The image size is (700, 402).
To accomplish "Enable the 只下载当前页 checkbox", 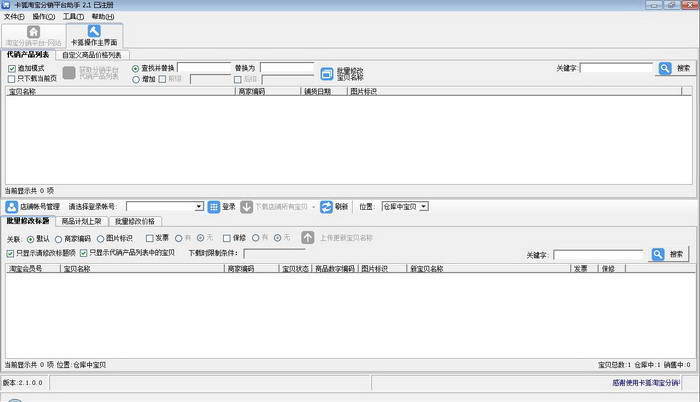I will [11, 78].
